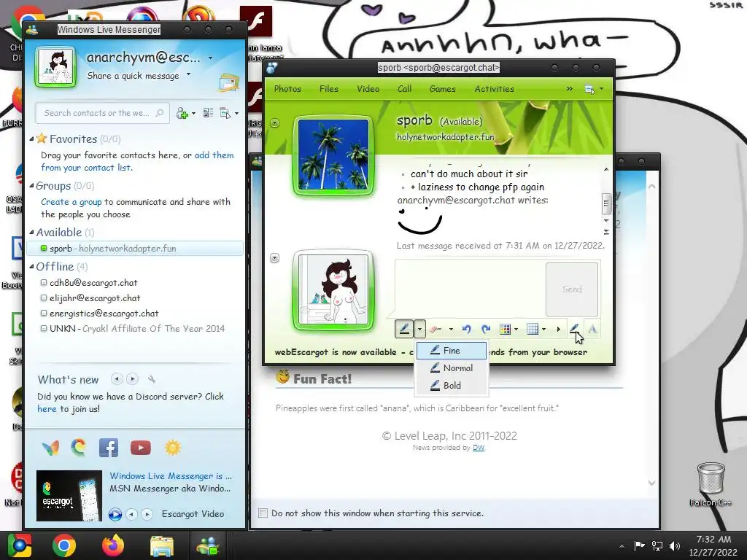Play the Escargot Video
Screen dimensions: 747x560
[x=115, y=514]
